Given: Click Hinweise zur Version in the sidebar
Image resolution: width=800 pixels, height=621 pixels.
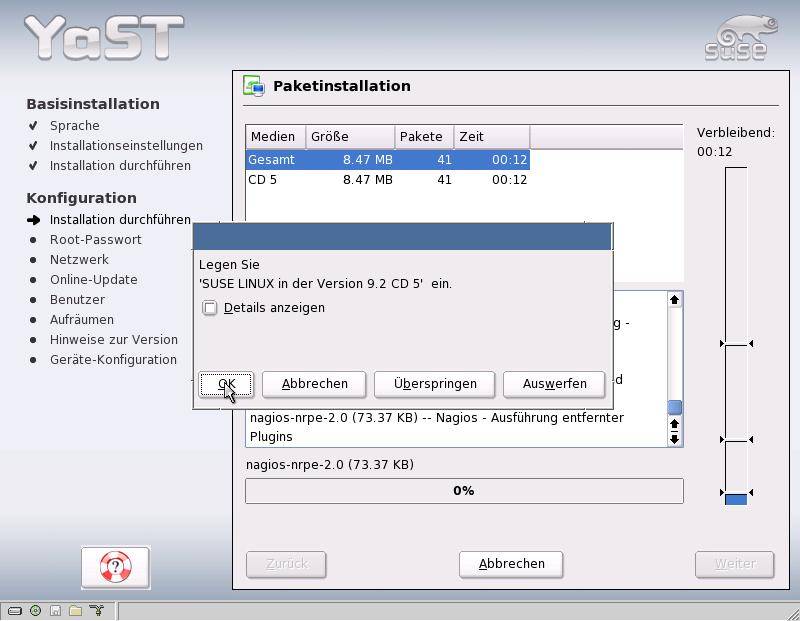Looking at the screenshot, I should point(114,339).
